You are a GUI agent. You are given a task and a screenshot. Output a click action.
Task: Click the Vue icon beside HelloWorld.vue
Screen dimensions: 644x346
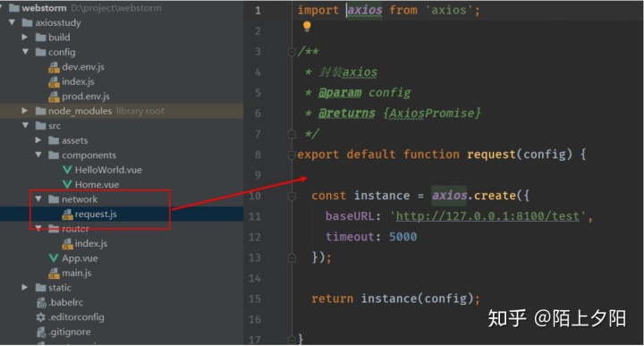click(67, 170)
